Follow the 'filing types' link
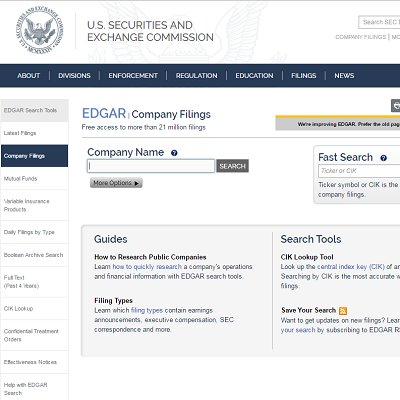Image resolution: width=400 pixels, height=400 pixels. click(147, 310)
